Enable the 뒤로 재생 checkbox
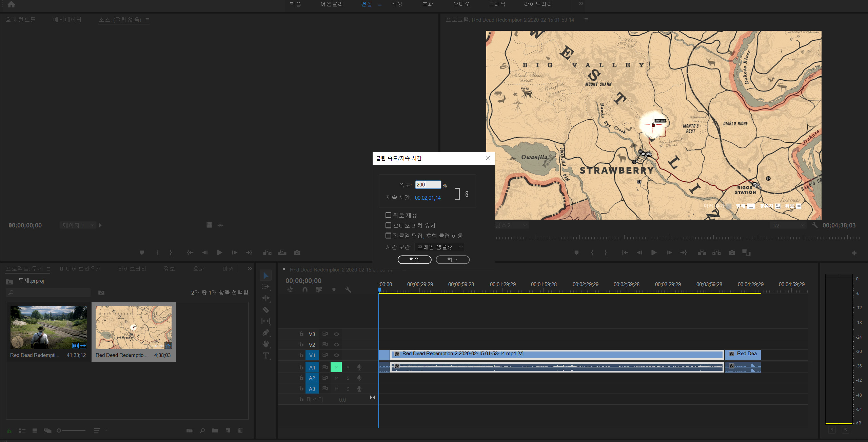 click(x=389, y=215)
